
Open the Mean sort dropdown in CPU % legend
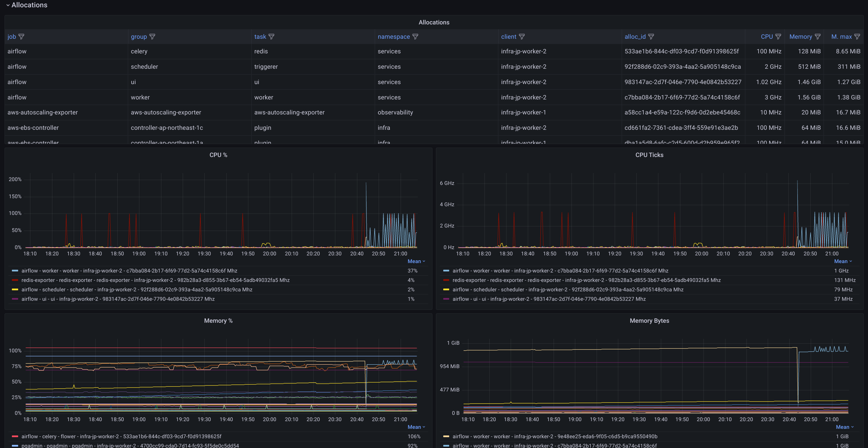[416, 261]
